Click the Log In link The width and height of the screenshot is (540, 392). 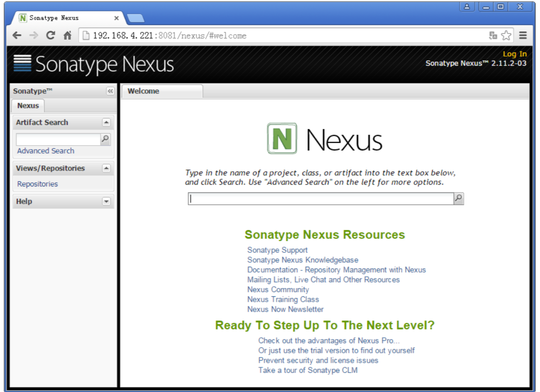(x=514, y=54)
